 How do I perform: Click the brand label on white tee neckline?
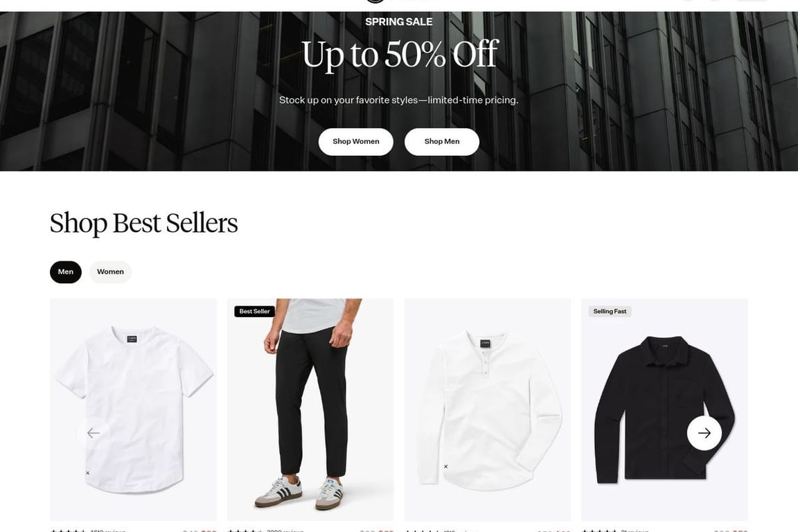[x=132, y=339]
